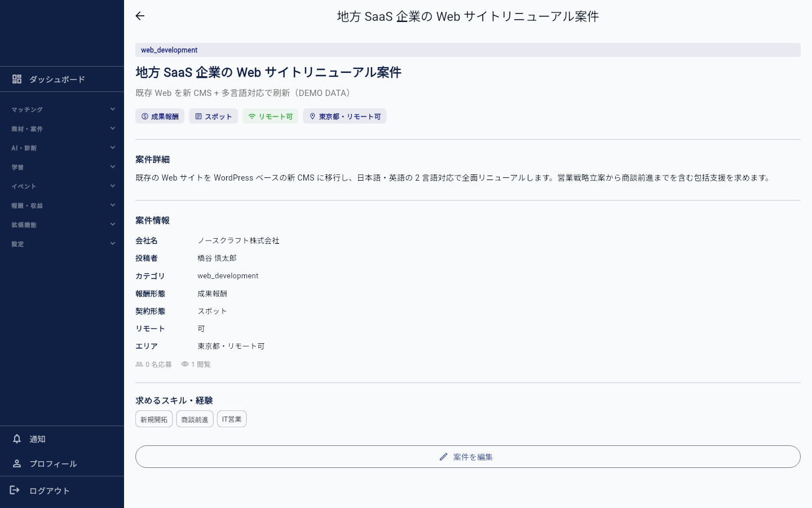Click the list icon on スポット chip
Screen dimensions: 812x508
coord(198,116)
